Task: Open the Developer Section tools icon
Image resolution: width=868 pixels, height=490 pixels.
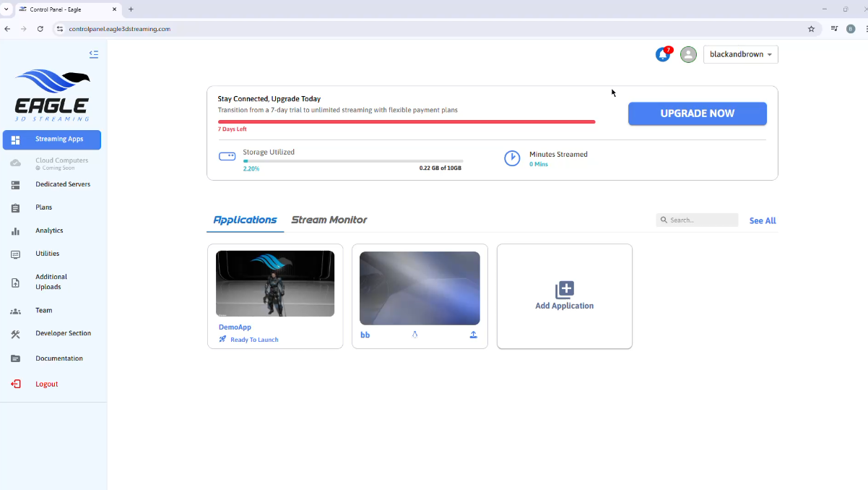Action: point(15,334)
